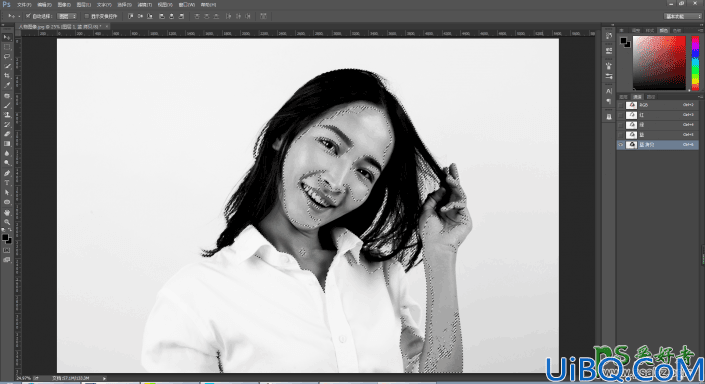Screen dimensions: 705x384
Task: Switch to the Layers panel tab
Action: point(623,97)
